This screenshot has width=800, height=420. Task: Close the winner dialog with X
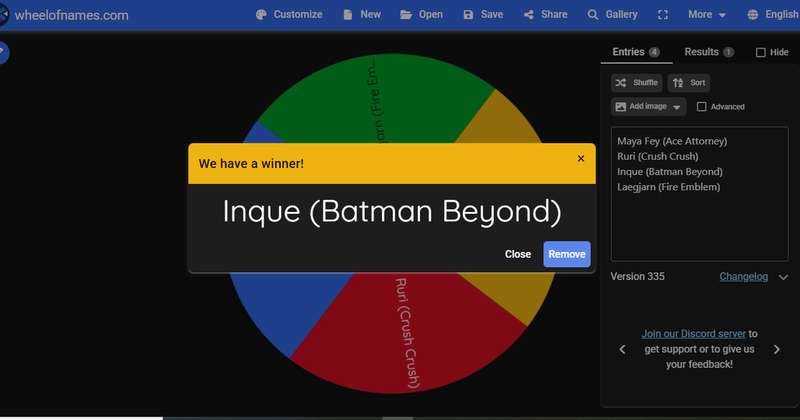click(581, 158)
